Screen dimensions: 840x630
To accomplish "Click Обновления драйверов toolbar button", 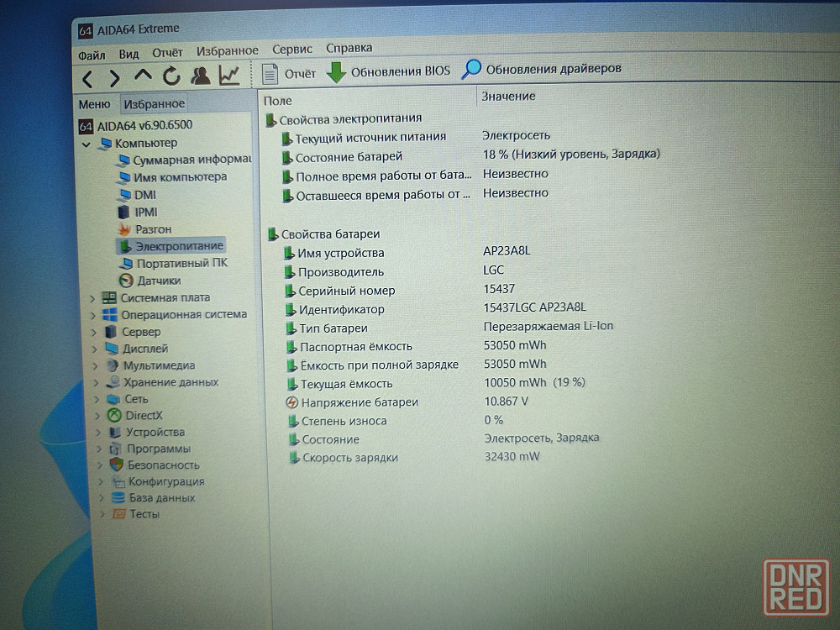I will (x=542, y=69).
